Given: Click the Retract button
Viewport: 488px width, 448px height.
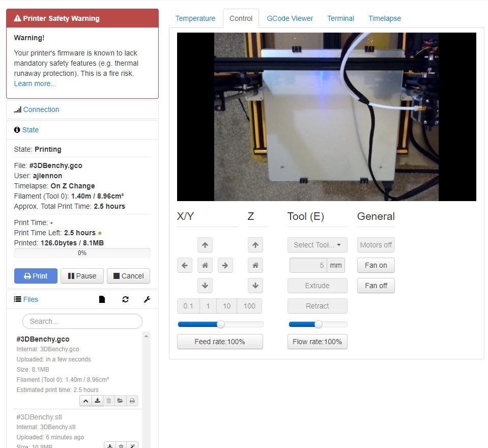Looking at the screenshot, I should coord(317,306).
